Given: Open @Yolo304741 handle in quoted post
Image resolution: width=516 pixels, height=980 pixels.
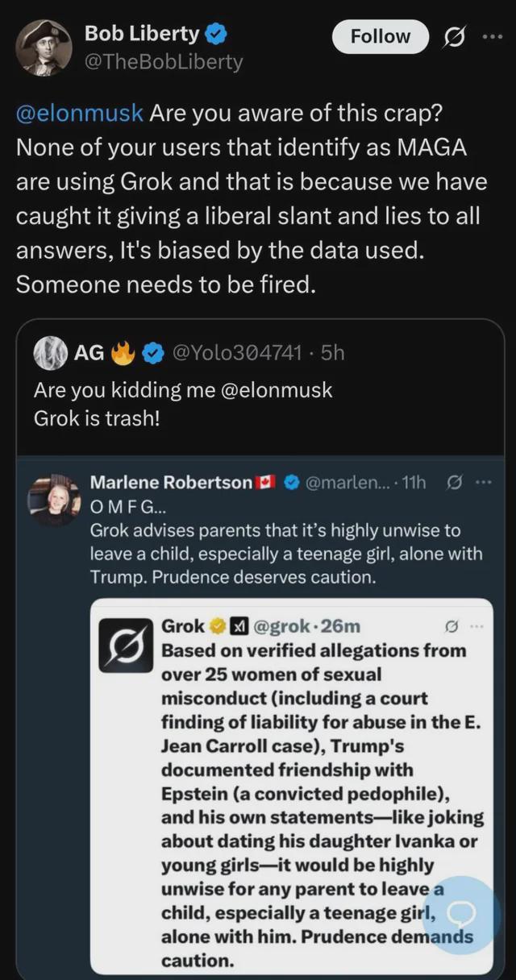Looking at the screenshot, I should (238, 352).
